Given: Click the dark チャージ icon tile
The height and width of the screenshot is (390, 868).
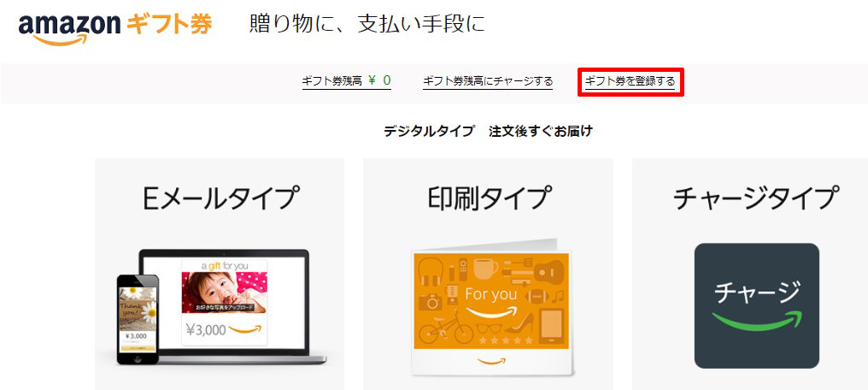Looking at the screenshot, I should point(757,306).
